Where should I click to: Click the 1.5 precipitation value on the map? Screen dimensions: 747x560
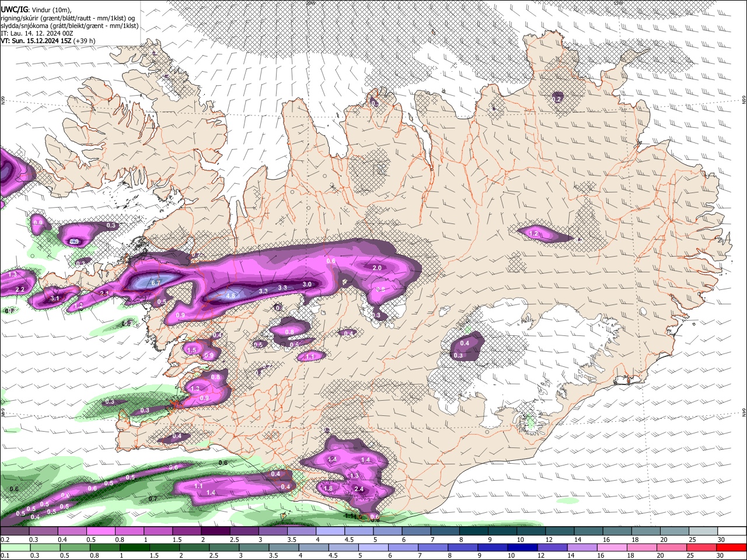[x=192, y=350]
